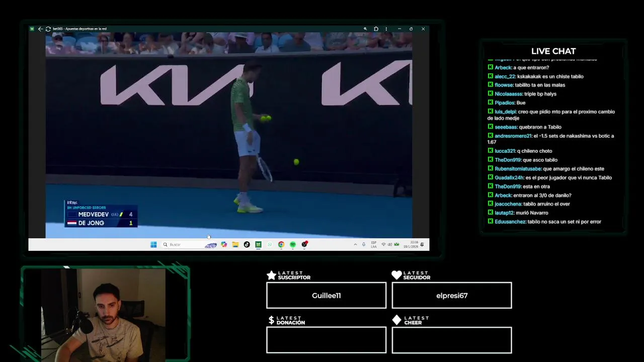Select andresromero21 chat message
Screen dimensions: 644x362
click(551, 139)
